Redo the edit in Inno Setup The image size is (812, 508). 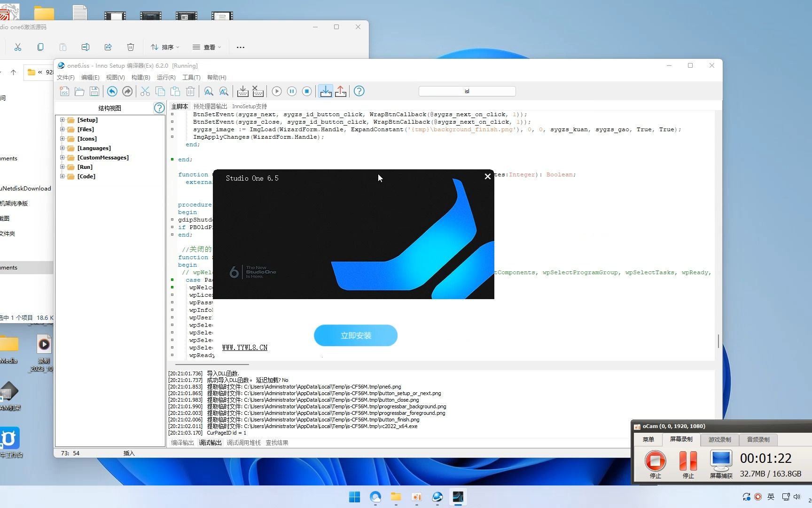coord(127,91)
